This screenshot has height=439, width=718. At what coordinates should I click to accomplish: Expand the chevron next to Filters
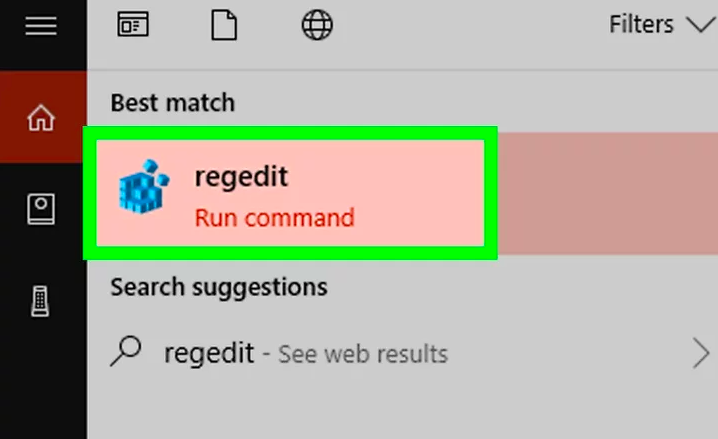point(701,25)
